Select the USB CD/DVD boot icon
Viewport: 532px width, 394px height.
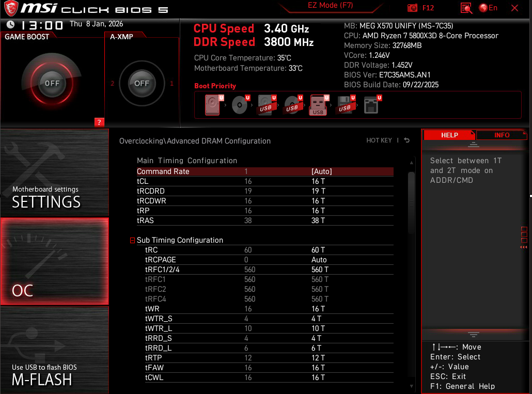[292, 105]
